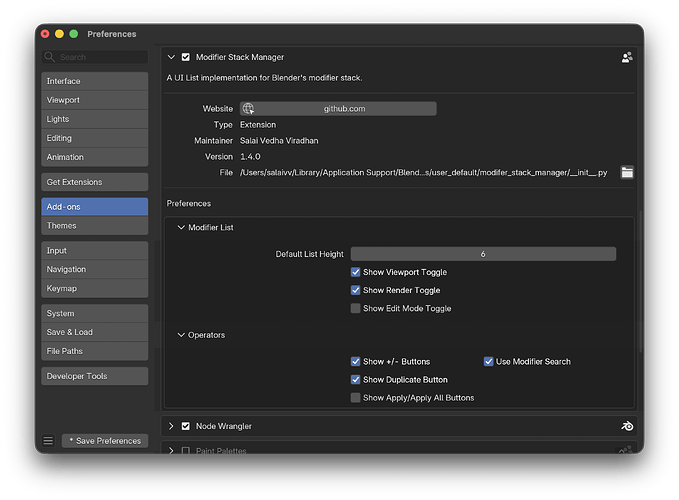The image size is (679, 500).
Task: Click the Search field in the sidebar
Action: pos(95,57)
